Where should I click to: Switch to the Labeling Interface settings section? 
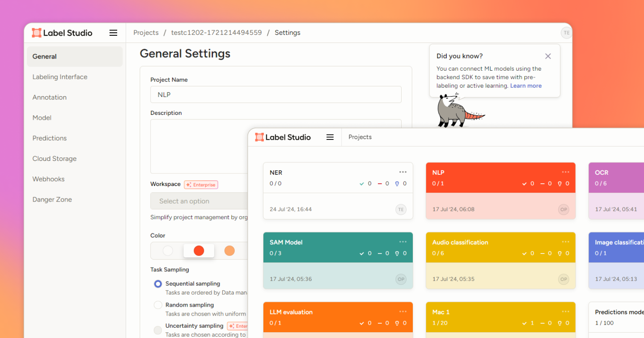point(59,77)
